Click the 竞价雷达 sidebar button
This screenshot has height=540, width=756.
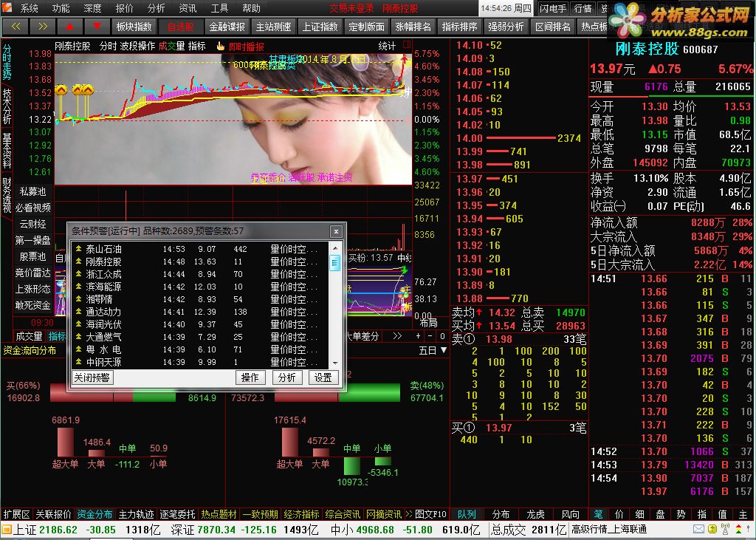tap(32, 273)
